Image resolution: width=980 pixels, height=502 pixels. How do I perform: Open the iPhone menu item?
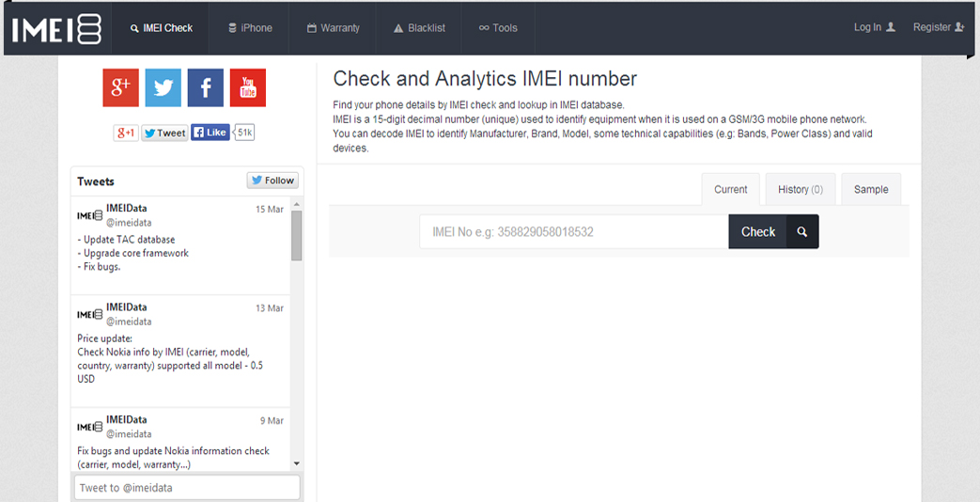coord(250,28)
